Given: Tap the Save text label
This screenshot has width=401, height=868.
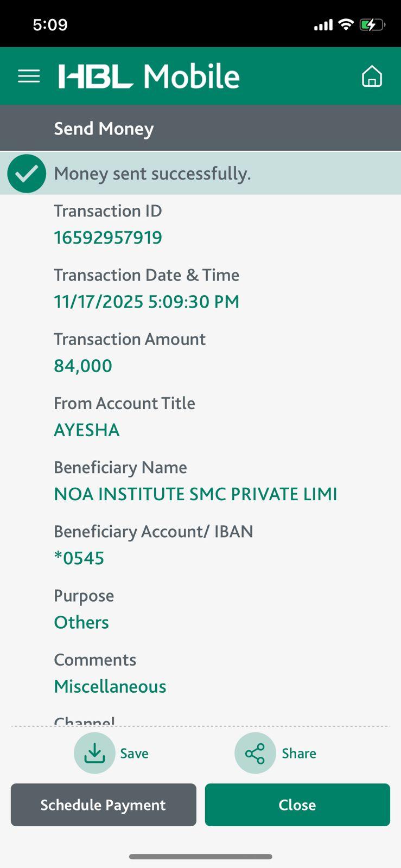Looking at the screenshot, I should tap(134, 754).
